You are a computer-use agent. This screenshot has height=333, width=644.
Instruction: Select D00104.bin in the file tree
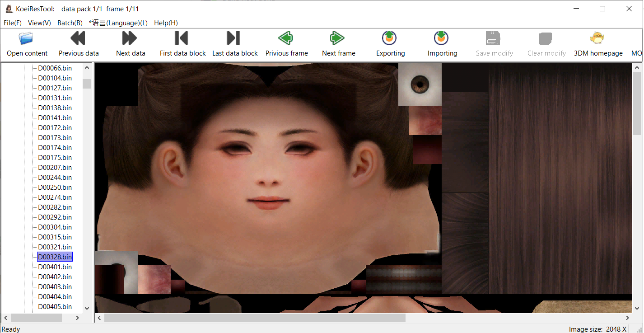coord(55,78)
